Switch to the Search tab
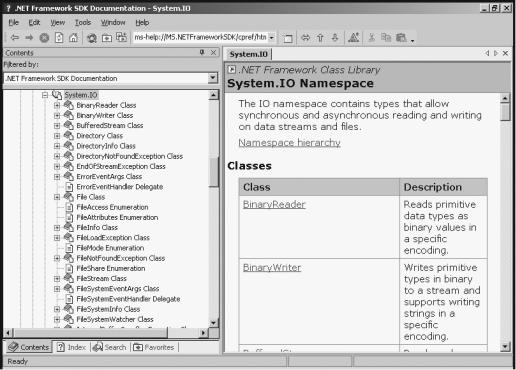 tap(110, 347)
